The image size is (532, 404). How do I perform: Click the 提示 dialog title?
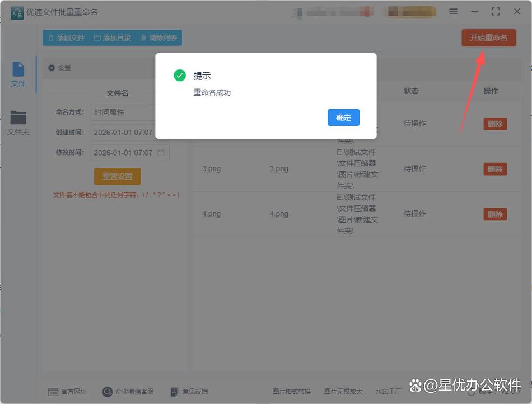202,76
